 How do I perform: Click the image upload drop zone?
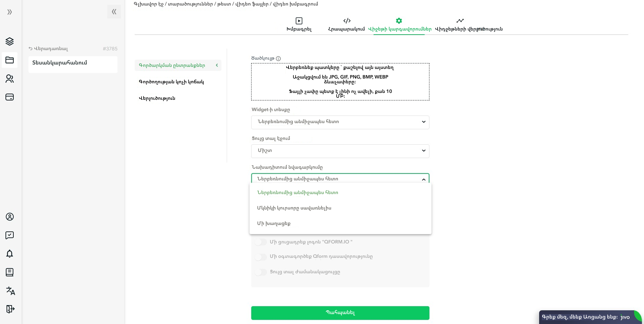(x=340, y=82)
